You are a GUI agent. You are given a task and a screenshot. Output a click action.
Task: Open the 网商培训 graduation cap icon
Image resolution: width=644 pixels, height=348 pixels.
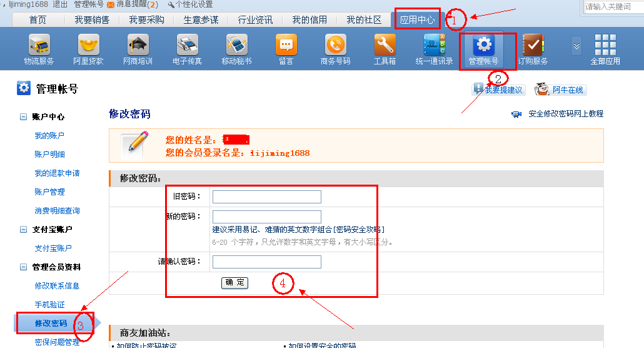[x=138, y=45]
